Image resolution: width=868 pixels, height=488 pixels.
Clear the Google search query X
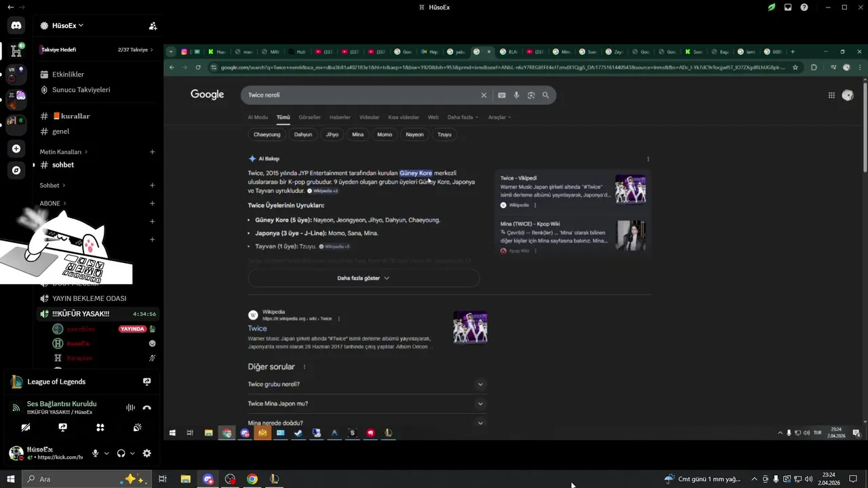484,95
